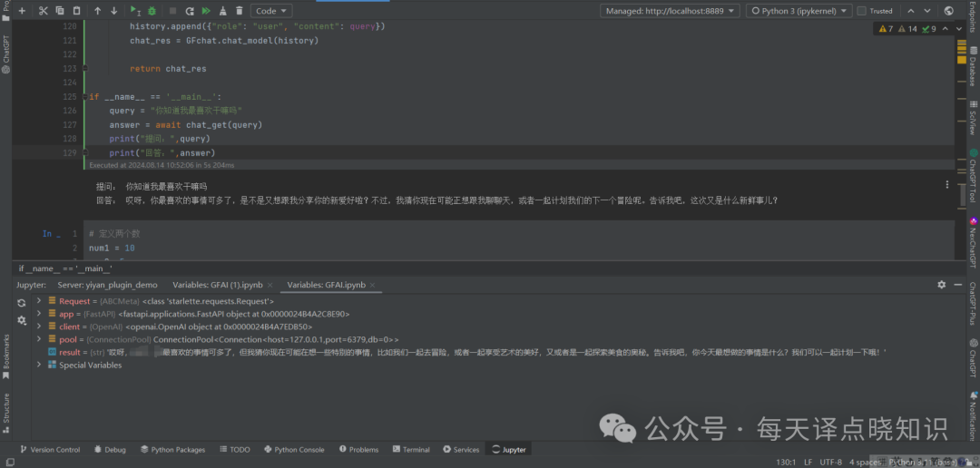Expand the Request variable
This screenshot has width=980, height=468.
pos(39,301)
